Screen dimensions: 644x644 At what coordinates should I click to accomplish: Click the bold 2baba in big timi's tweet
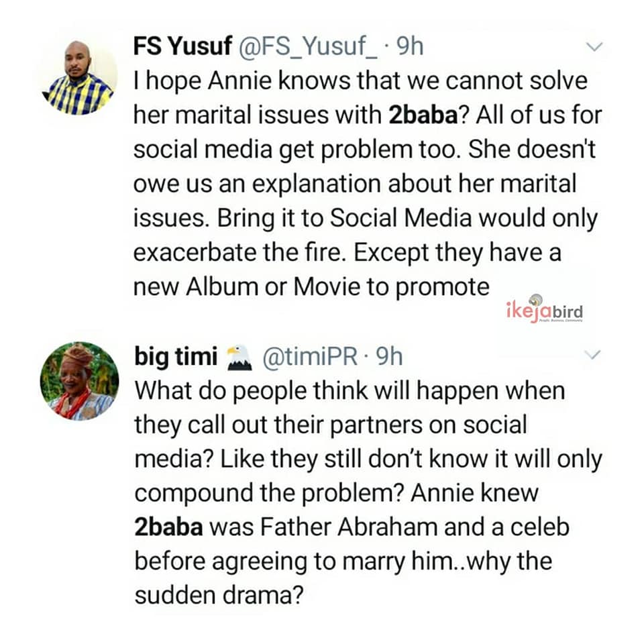pyautogui.click(x=169, y=527)
